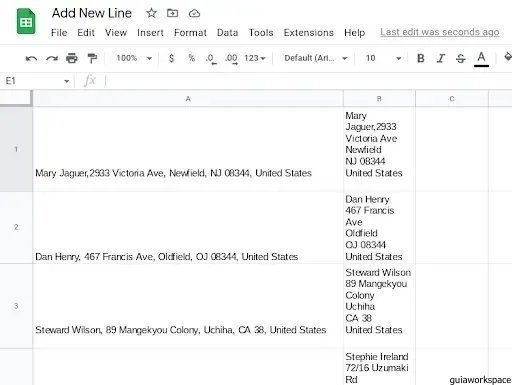Star the Add New Line document
This screenshot has height=385, width=512.
(x=151, y=13)
